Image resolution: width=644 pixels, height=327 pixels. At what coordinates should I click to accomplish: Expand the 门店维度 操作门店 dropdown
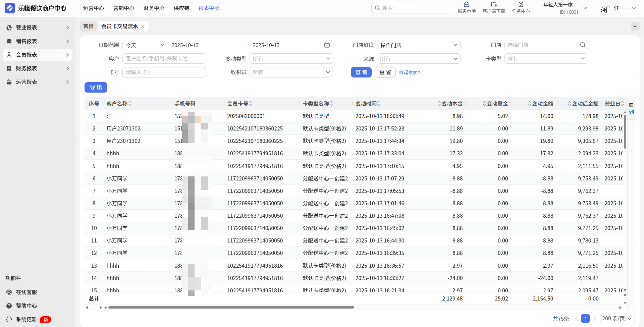418,45
